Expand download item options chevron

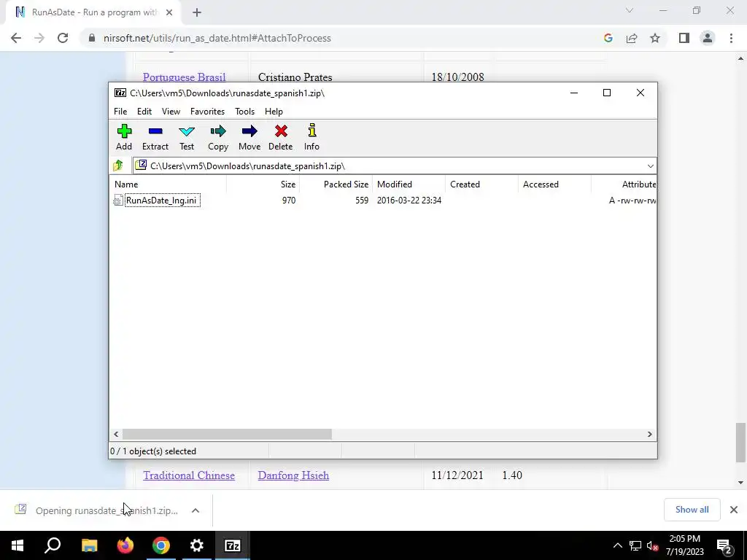point(196,510)
